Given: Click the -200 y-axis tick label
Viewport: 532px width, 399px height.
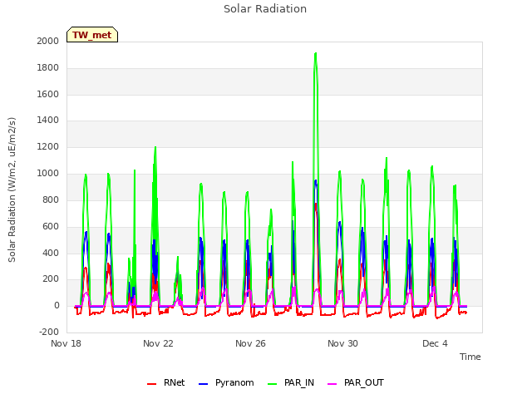Looking at the screenshot, I should pyautogui.click(x=49, y=332).
